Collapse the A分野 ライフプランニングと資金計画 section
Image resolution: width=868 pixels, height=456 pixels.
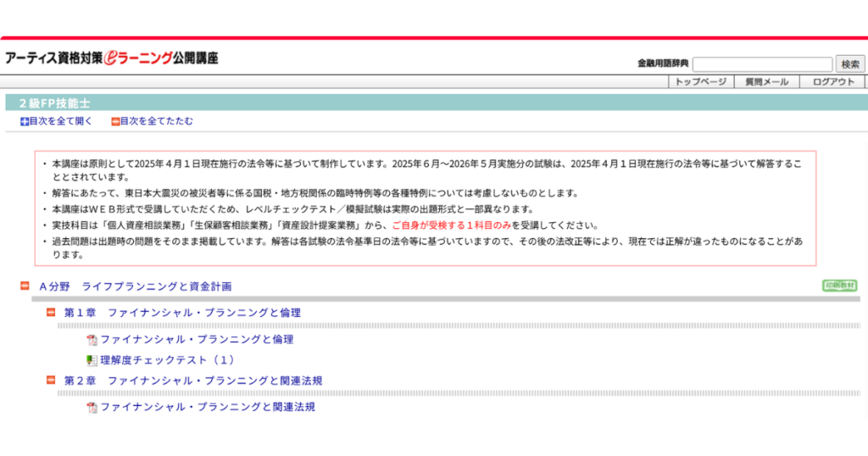pyautogui.click(x=25, y=286)
